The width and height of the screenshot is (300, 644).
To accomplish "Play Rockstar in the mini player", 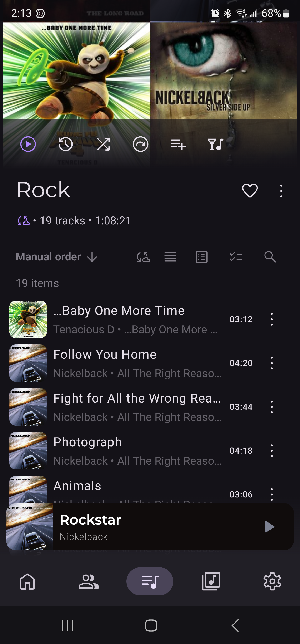I will (x=269, y=527).
